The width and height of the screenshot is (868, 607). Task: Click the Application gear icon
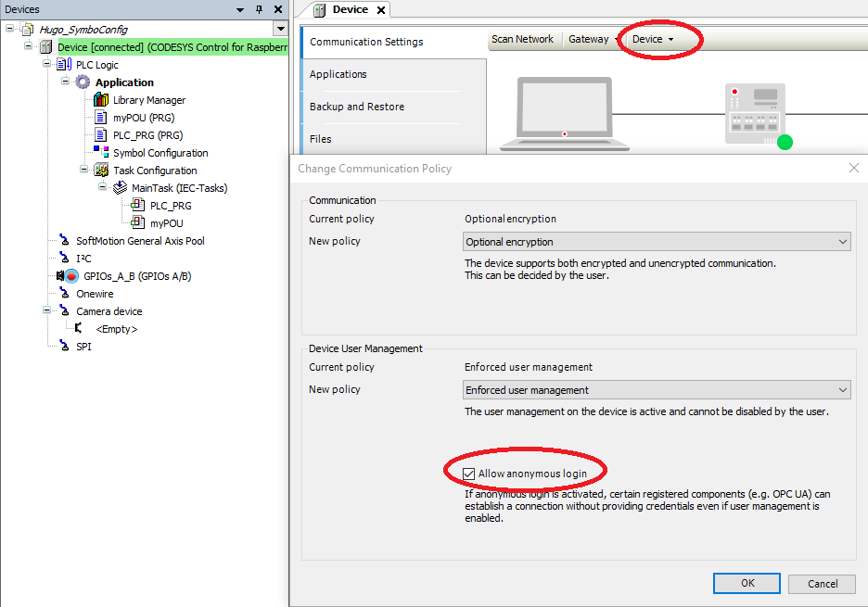point(83,82)
